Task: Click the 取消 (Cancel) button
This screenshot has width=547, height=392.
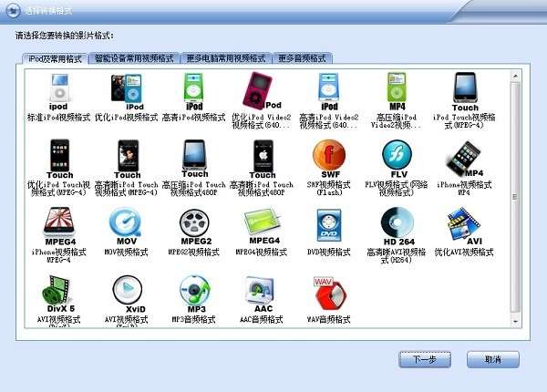Action: (493, 359)
